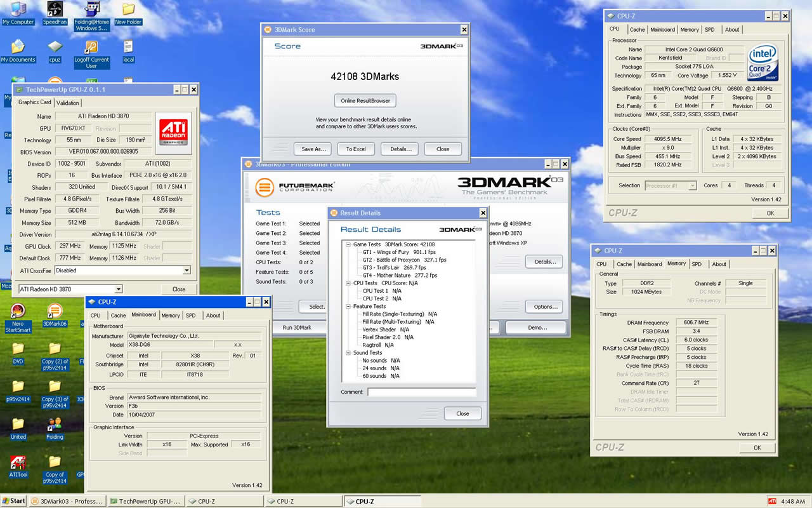Click OK in the top CPU-Z window
The width and height of the screenshot is (812, 508).
pyautogui.click(x=770, y=213)
